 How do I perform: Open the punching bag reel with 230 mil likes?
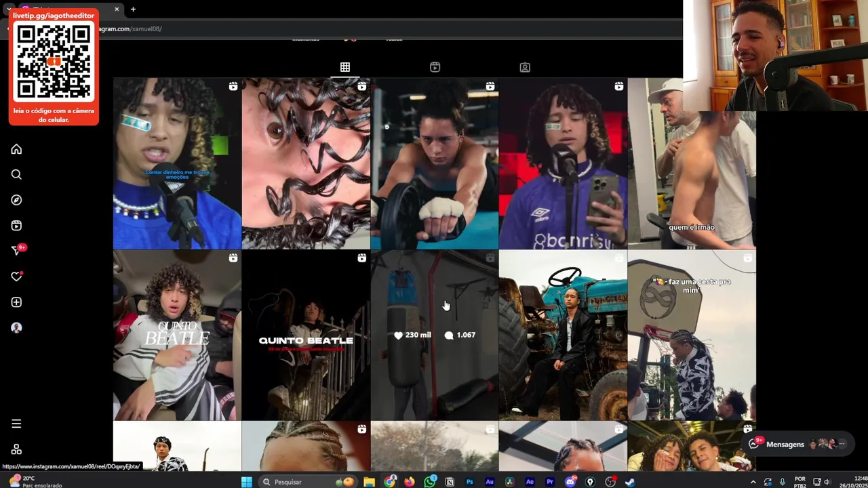click(x=435, y=335)
